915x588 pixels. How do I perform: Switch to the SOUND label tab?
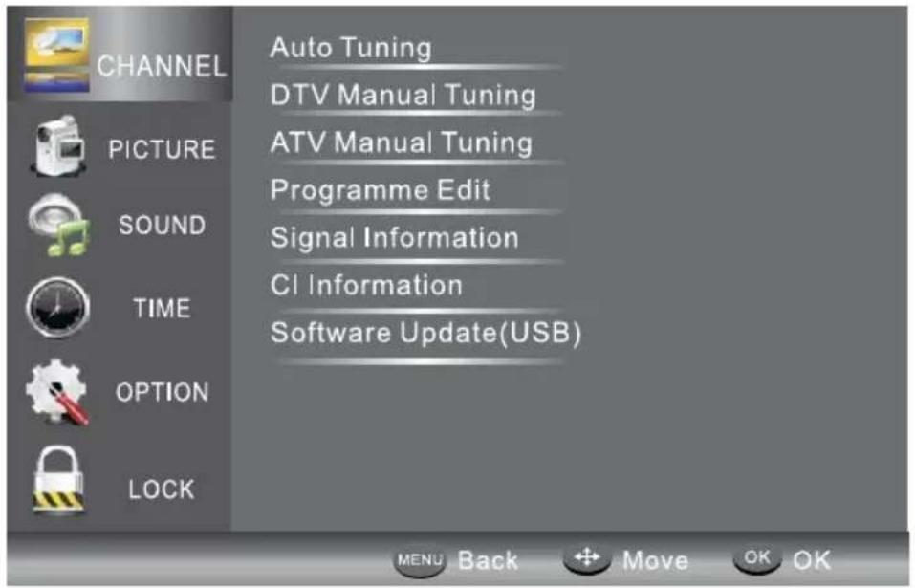coord(163,226)
